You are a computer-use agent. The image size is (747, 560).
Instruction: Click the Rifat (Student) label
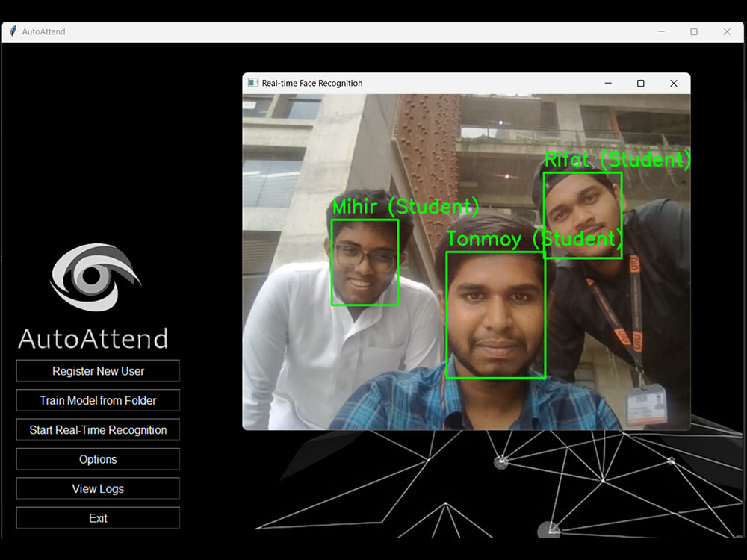click(x=618, y=160)
